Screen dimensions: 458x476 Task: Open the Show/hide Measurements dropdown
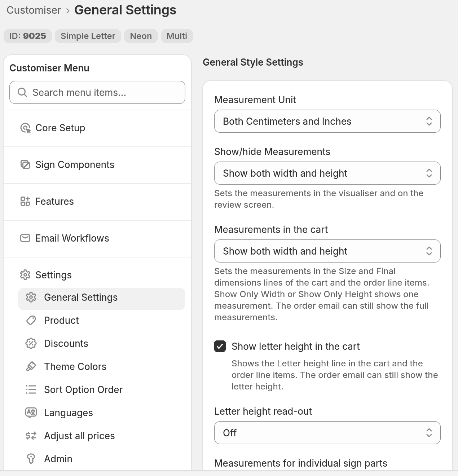[x=327, y=173]
